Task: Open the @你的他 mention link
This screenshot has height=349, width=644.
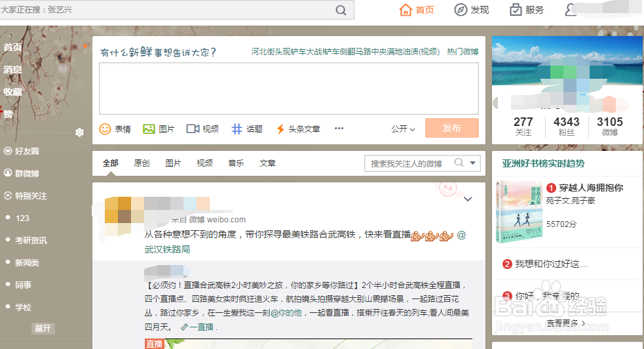Action: 286,313
